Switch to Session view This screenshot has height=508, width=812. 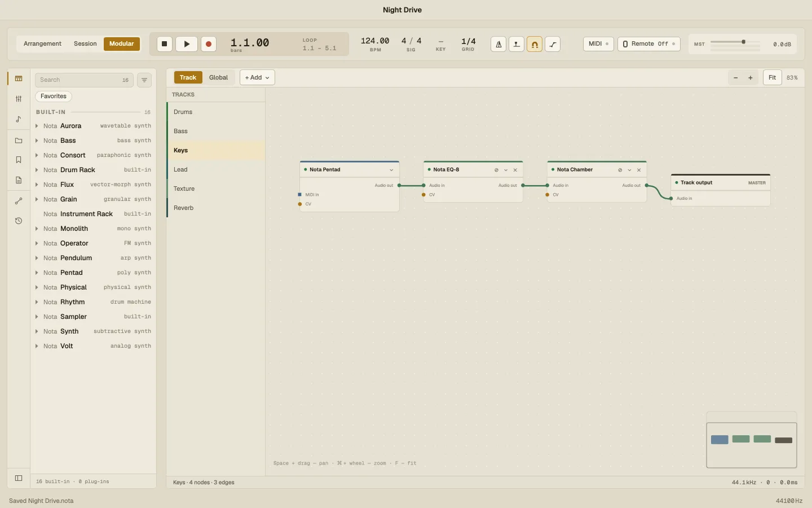[85, 44]
